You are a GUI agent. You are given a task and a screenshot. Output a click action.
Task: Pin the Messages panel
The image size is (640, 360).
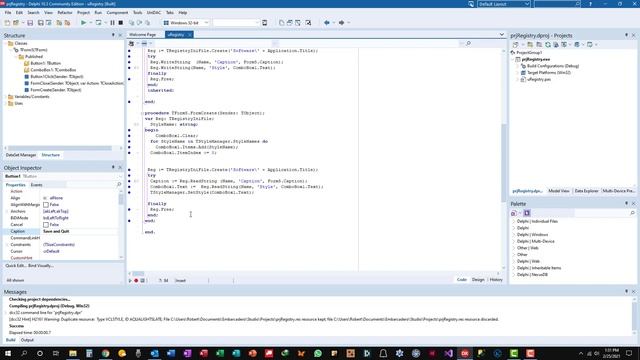coord(627,291)
